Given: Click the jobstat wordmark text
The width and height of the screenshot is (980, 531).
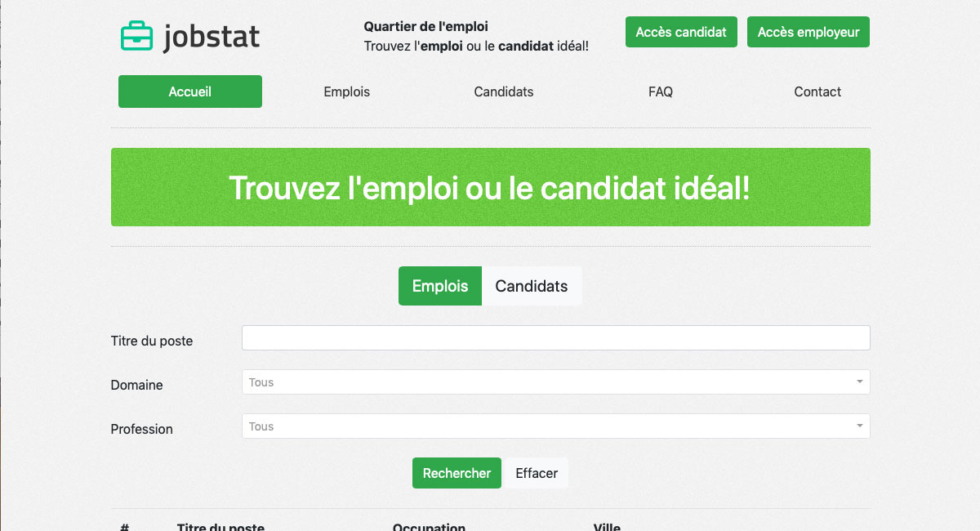Looking at the screenshot, I should (x=212, y=36).
